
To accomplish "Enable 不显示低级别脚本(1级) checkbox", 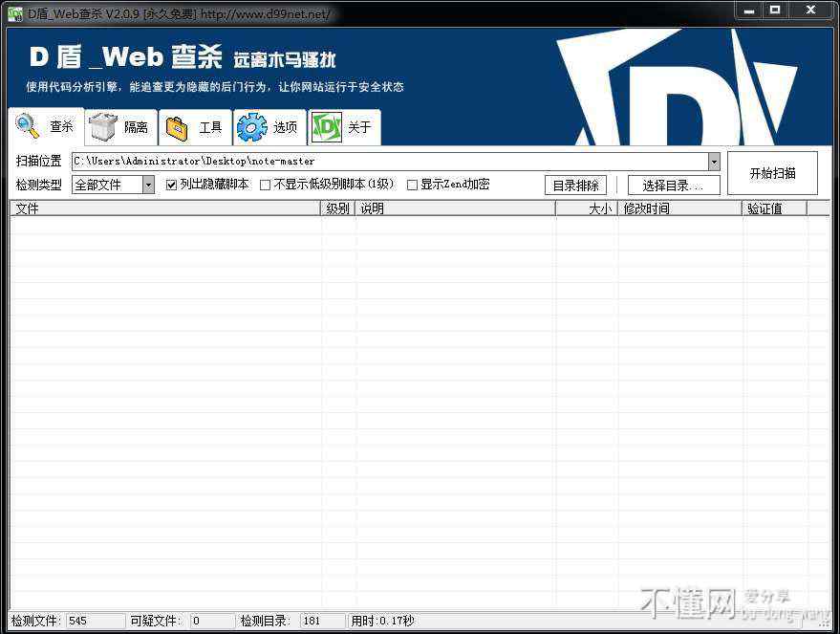I will click(265, 185).
